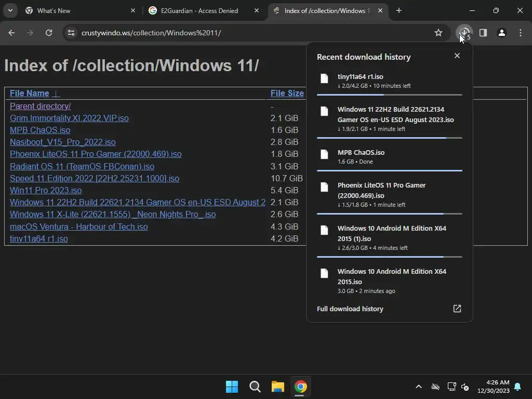Image resolution: width=532 pixels, height=399 pixels.
Task: Click Phoenix LiteOS 11 Pro Gamer link
Action: click(x=96, y=154)
